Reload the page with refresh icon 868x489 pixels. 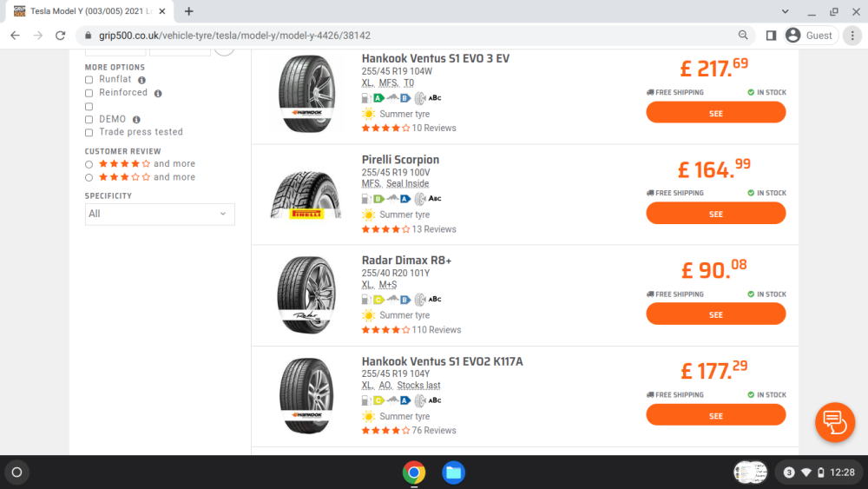coord(61,36)
